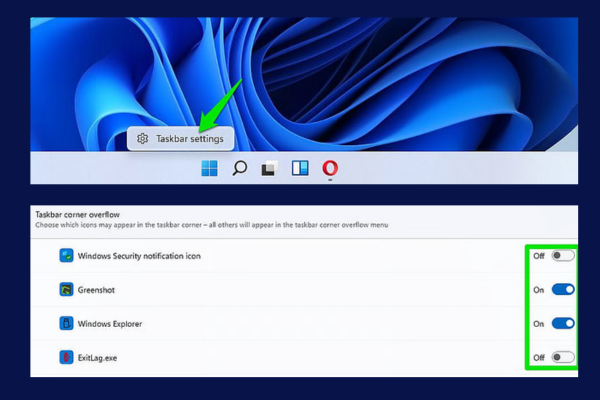Open the Windows Start menu icon
The height and width of the screenshot is (400, 600).
209,168
